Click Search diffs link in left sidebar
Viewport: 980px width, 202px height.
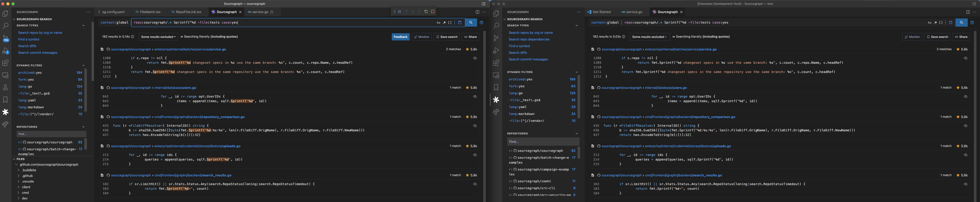point(27,46)
